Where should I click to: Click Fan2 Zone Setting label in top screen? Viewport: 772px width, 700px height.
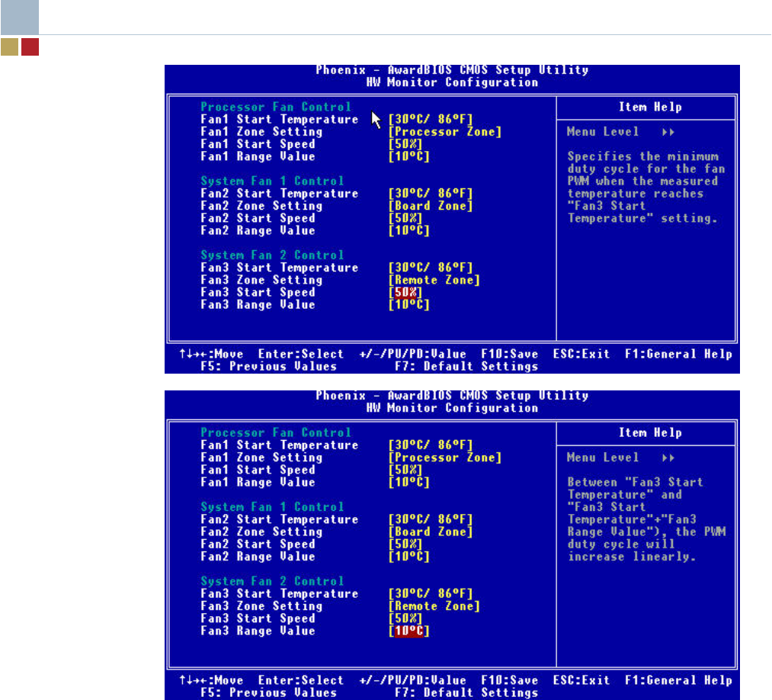pyautogui.click(x=261, y=205)
